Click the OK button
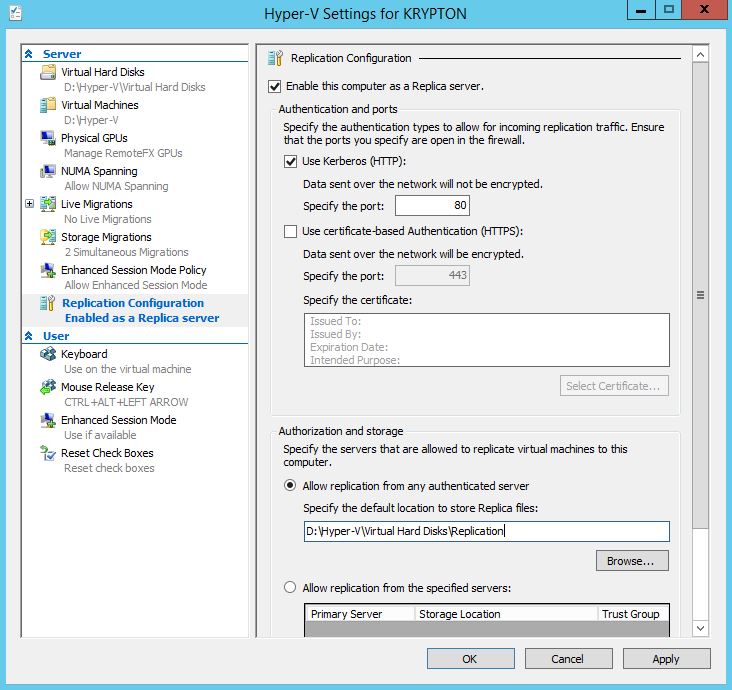The height and width of the screenshot is (690, 732). 471,659
